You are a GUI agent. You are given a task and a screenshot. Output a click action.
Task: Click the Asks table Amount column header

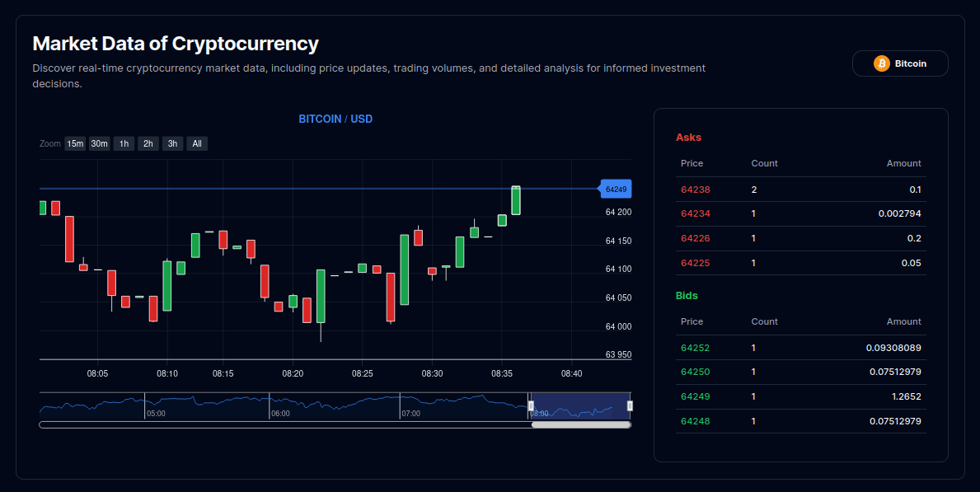pos(903,163)
